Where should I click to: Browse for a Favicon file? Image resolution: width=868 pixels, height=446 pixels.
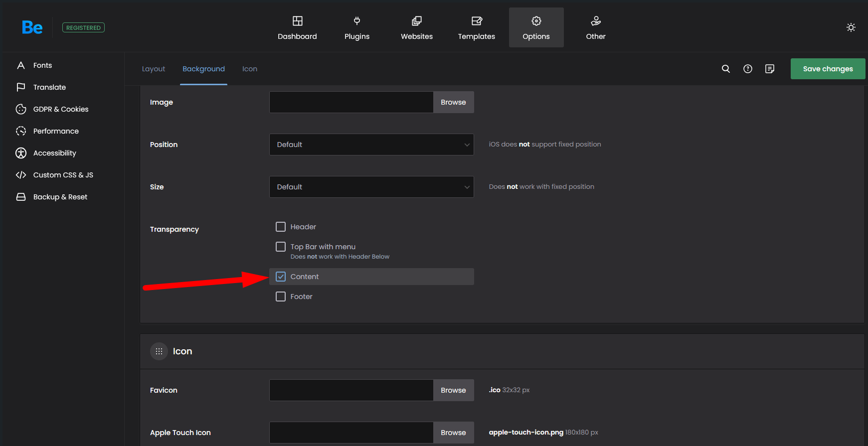click(453, 390)
